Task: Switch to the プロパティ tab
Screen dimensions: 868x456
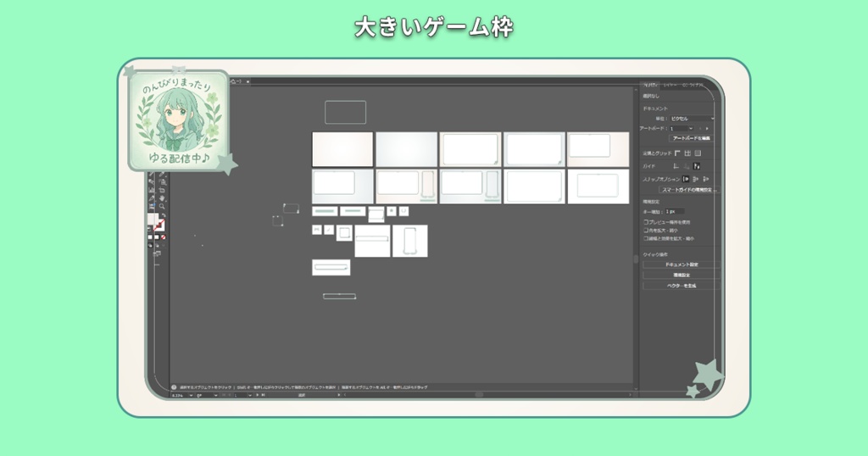Action: coord(650,86)
